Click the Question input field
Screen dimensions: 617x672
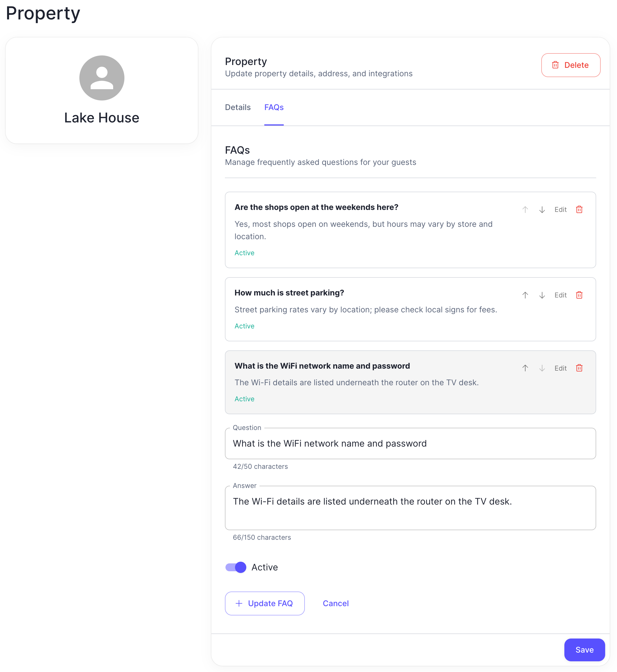tap(410, 443)
